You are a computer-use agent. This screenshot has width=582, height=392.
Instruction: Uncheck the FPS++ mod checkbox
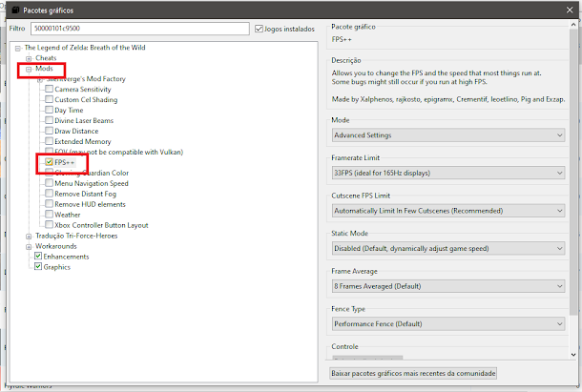click(49, 162)
